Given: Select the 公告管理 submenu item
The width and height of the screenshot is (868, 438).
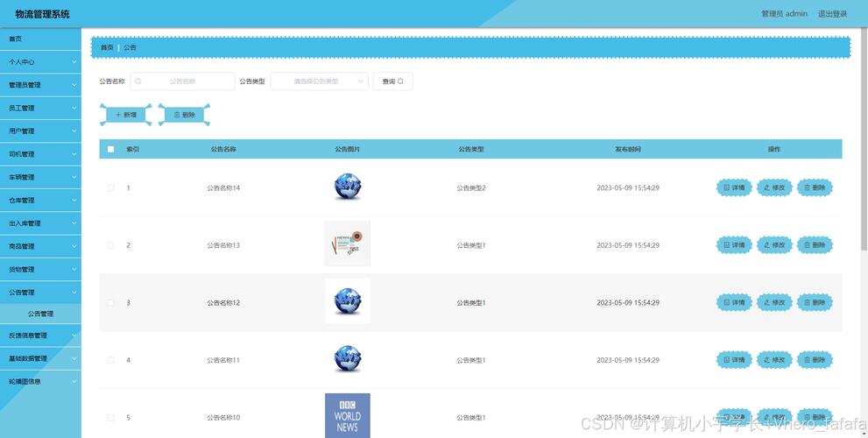Looking at the screenshot, I should 40,314.
